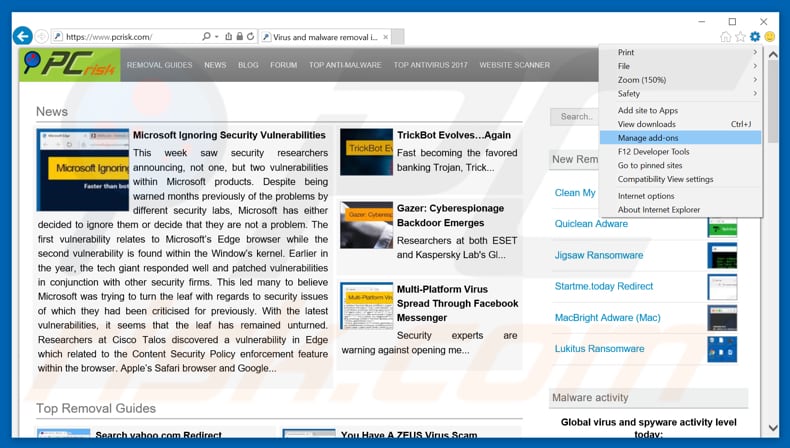790x448 pixels.
Task: Click the Multi-Platform Virus thumbnail
Action: [366, 305]
